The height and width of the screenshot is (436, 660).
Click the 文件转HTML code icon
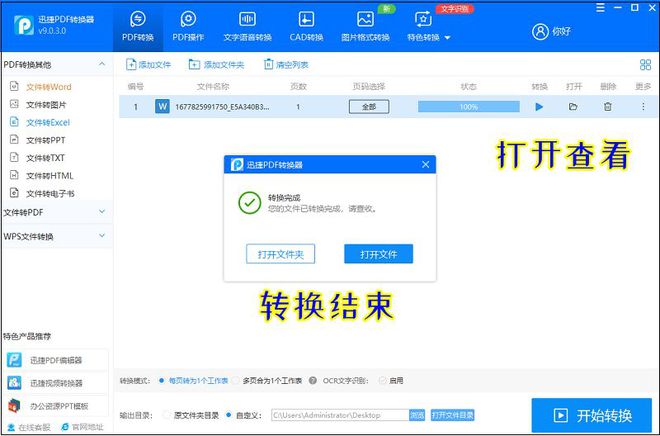(x=14, y=175)
